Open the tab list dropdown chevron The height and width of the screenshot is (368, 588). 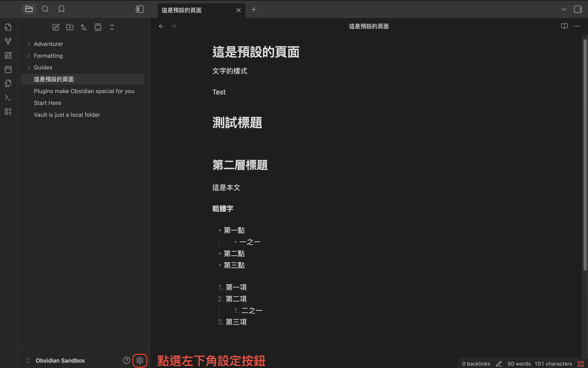564,9
